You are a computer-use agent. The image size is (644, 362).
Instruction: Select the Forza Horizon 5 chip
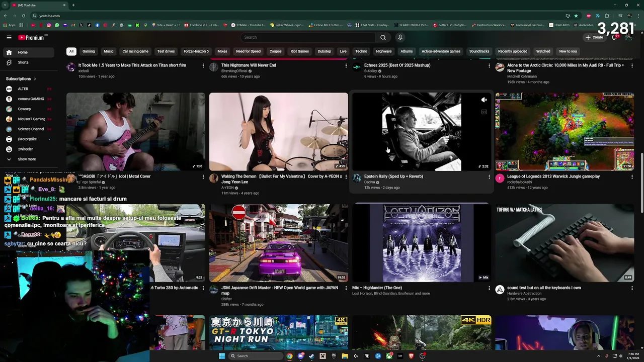[x=196, y=51]
